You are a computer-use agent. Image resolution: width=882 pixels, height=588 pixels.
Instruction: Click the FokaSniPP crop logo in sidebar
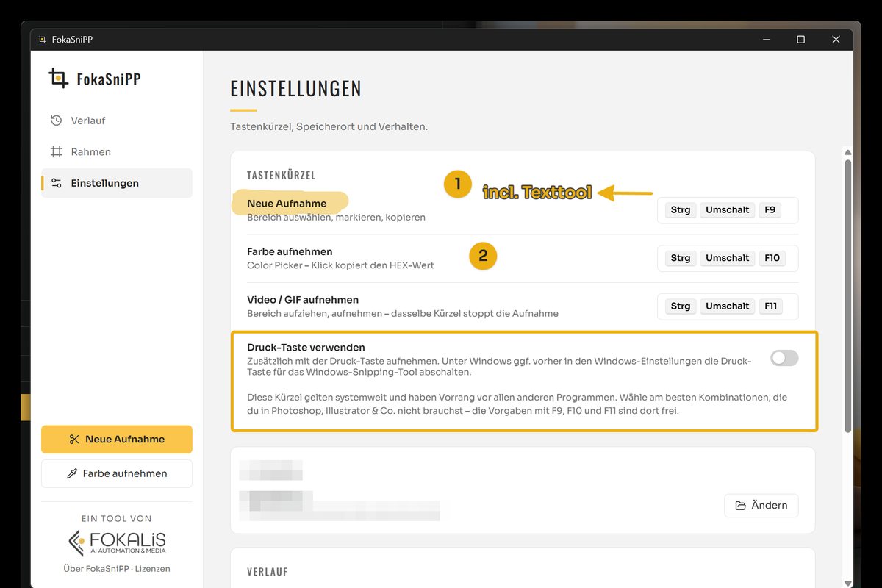tap(58, 78)
